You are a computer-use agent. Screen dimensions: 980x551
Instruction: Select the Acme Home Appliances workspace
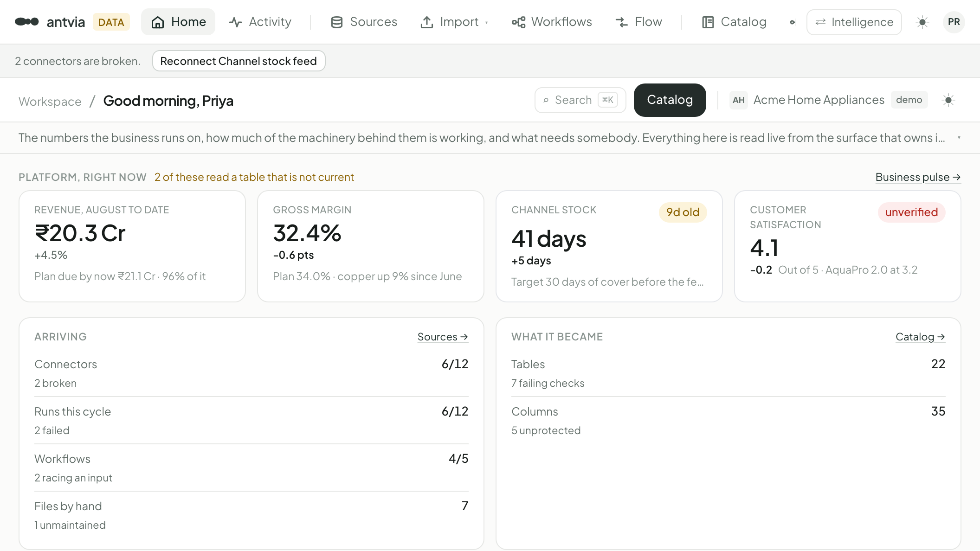819,100
